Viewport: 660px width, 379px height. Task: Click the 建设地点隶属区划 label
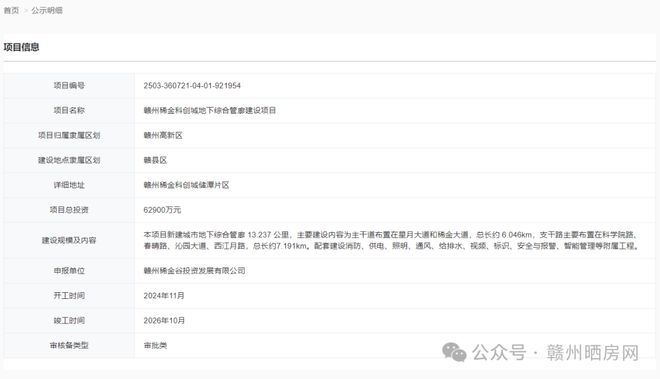pos(69,160)
